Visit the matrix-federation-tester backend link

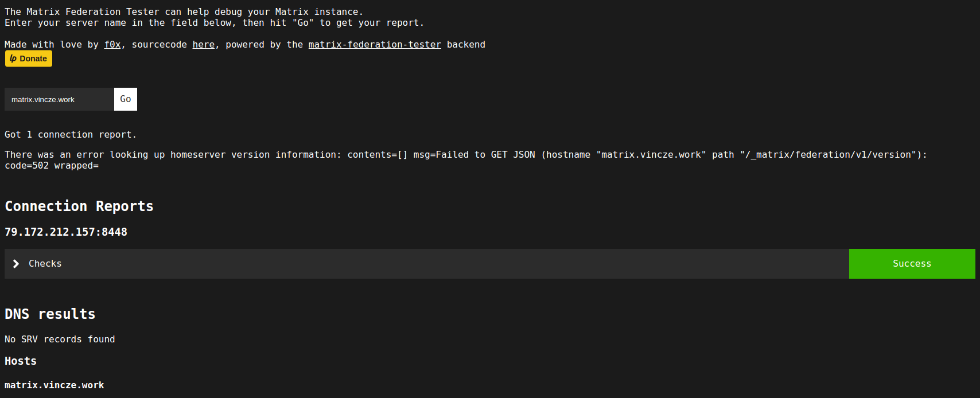coord(375,45)
